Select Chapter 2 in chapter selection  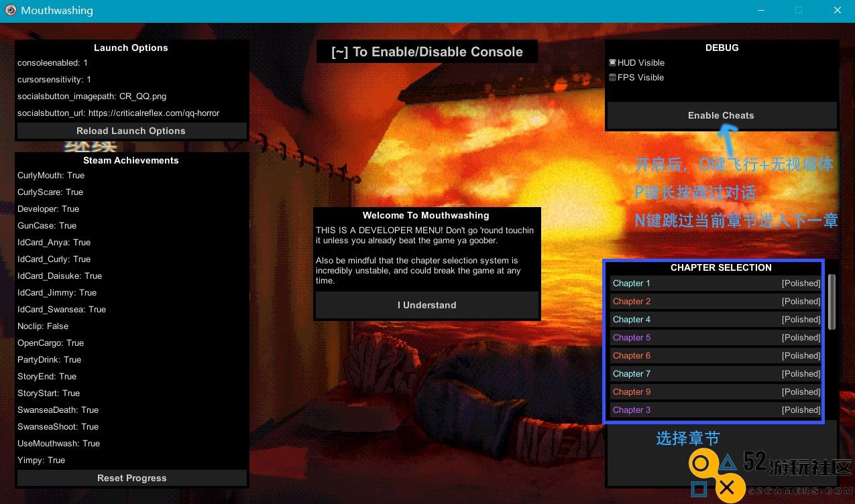click(x=716, y=302)
